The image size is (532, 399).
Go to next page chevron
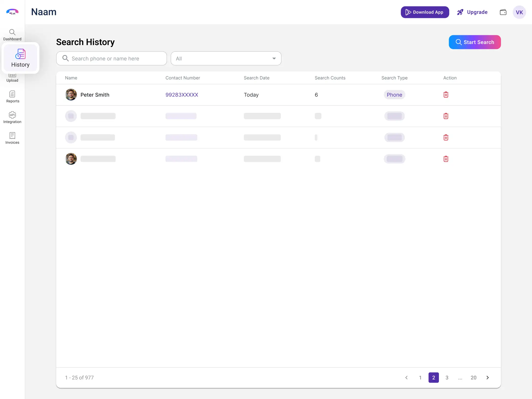pos(487,378)
